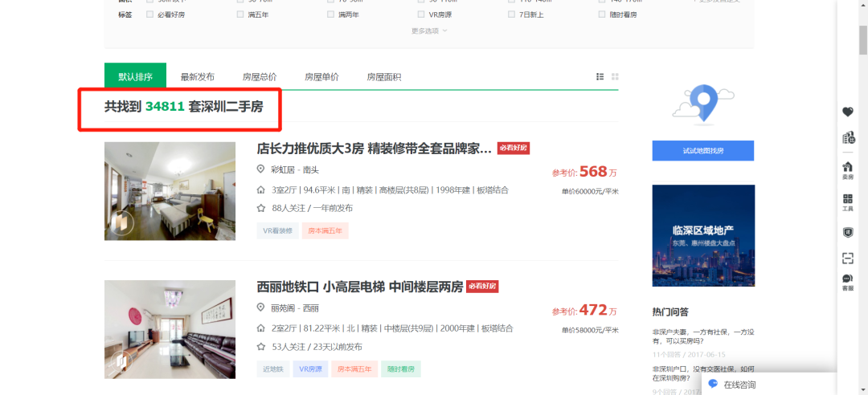Click house icon beside 3室2厅 details
The height and width of the screenshot is (395, 868).
point(260,189)
